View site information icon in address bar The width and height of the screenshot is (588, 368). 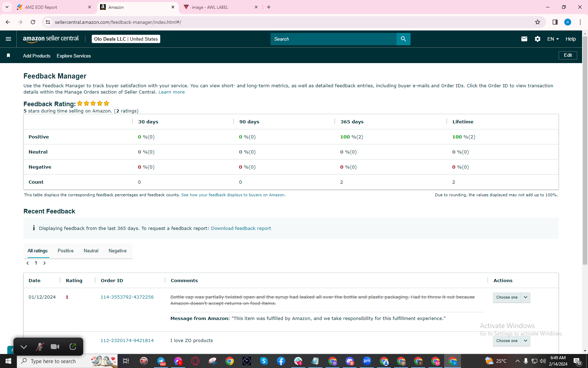48,22
